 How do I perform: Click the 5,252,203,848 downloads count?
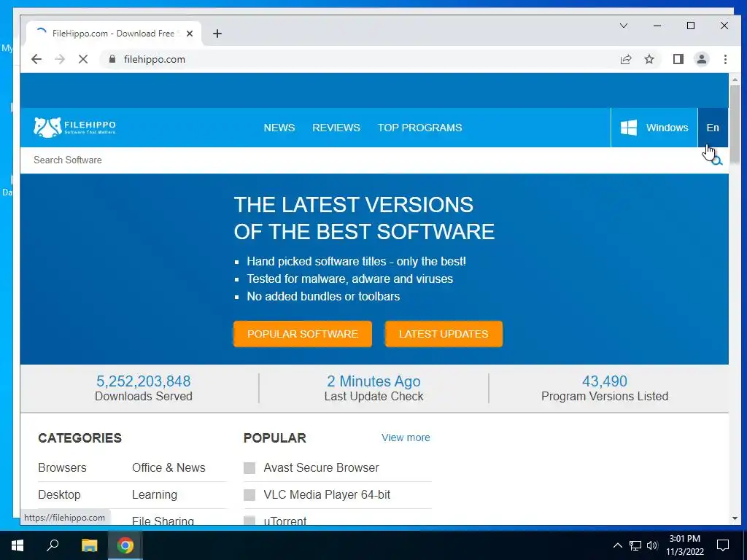pos(144,381)
